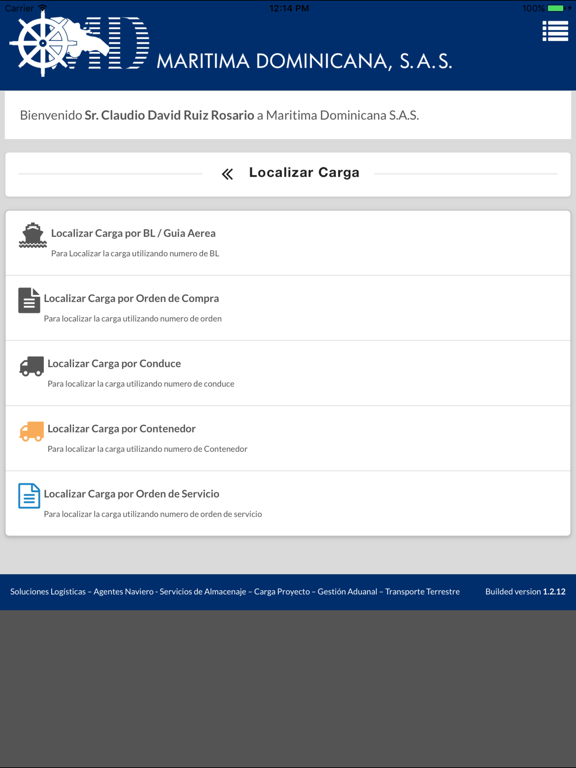This screenshot has width=576, height=768.
Task: Open Localizar Carga por Conduce
Action: point(288,373)
